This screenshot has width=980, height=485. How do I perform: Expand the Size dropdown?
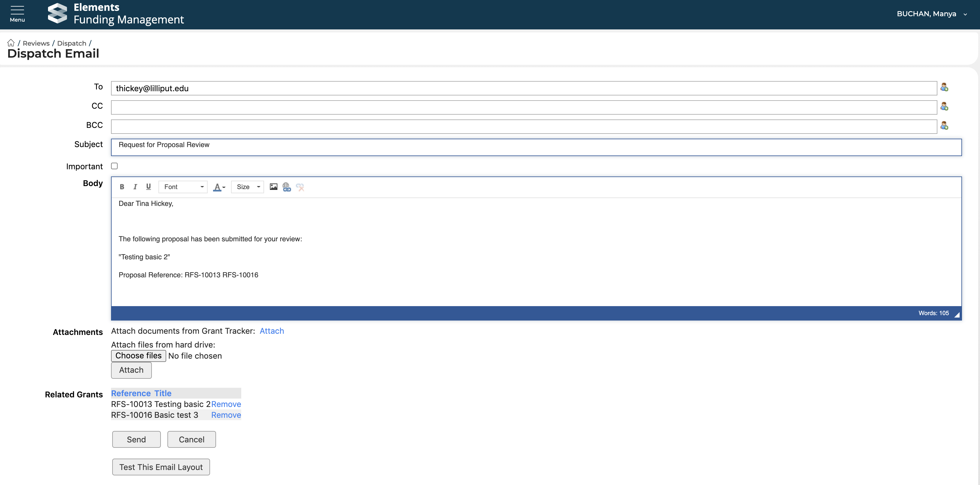pyautogui.click(x=248, y=187)
